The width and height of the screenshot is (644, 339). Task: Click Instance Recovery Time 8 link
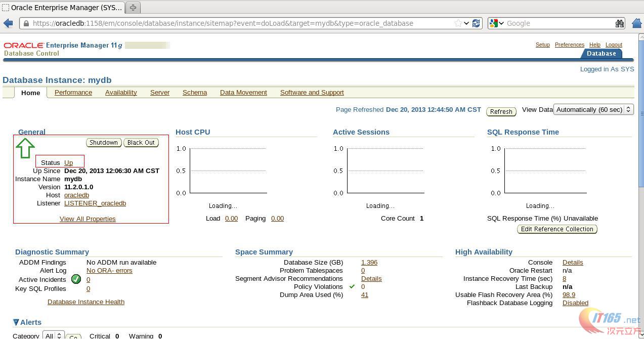click(x=564, y=278)
